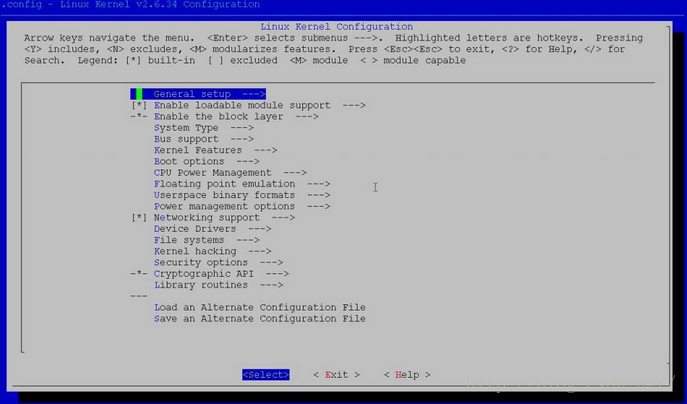687x404 pixels.
Task: Expand arrow next to Power management options
Action: (x=319, y=206)
